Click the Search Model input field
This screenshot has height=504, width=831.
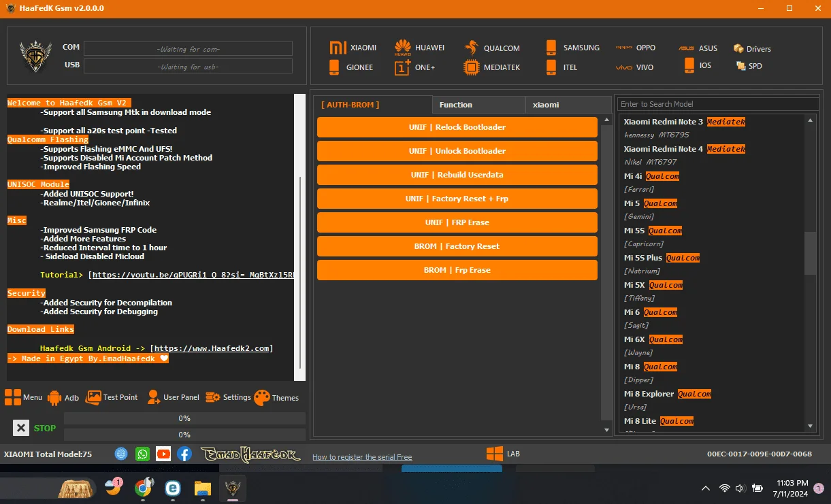point(718,104)
